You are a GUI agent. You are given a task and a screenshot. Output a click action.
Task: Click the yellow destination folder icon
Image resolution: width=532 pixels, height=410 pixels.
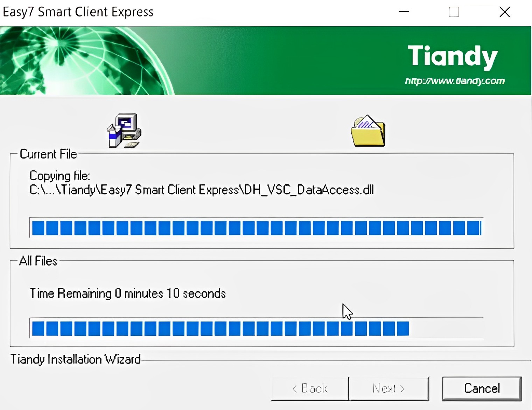pyautogui.click(x=368, y=130)
